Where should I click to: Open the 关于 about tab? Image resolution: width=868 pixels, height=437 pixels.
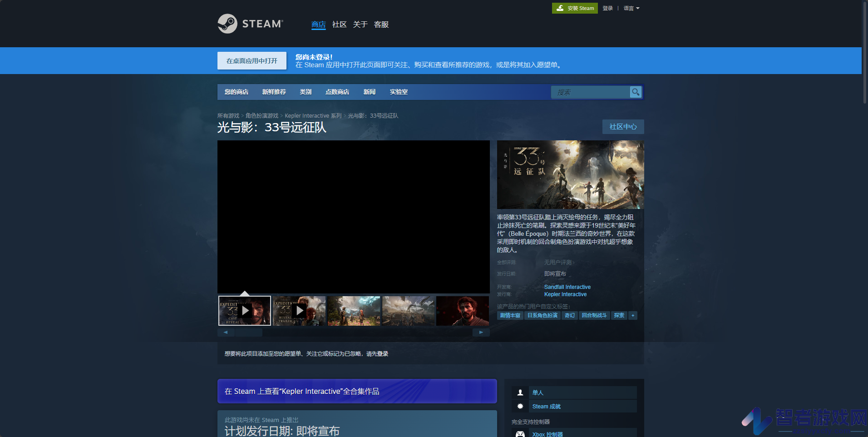pyautogui.click(x=360, y=25)
